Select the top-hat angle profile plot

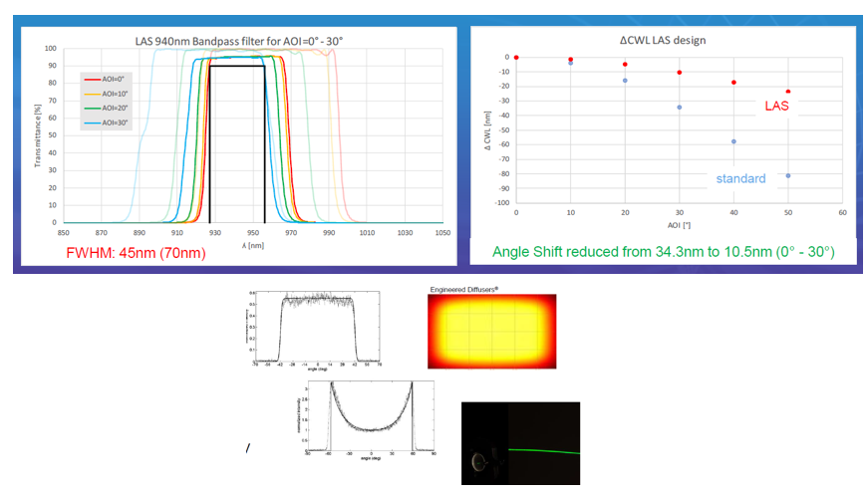[316, 327]
